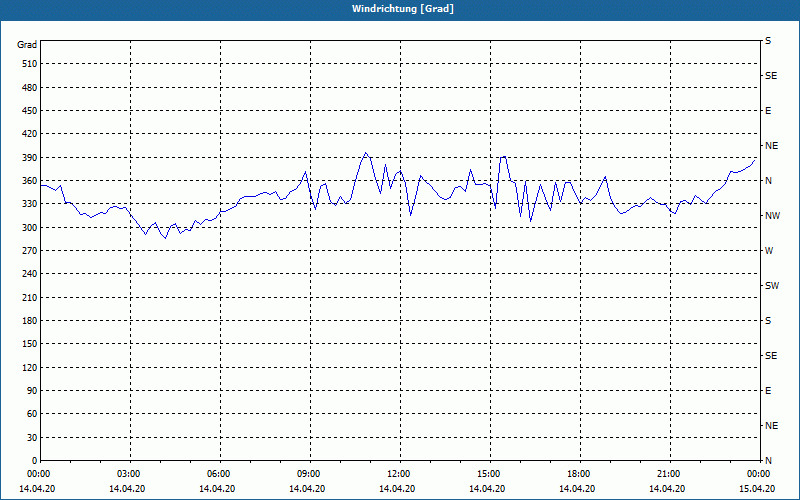Pick the 120 degree axis label
Viewport: 800px width, 500px height.
(x=30, y=367)
